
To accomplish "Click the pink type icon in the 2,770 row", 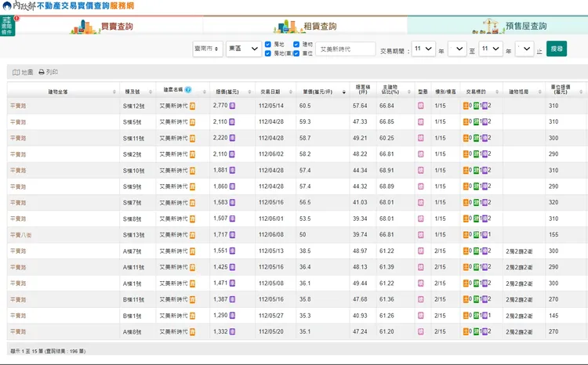I will 421,106.
